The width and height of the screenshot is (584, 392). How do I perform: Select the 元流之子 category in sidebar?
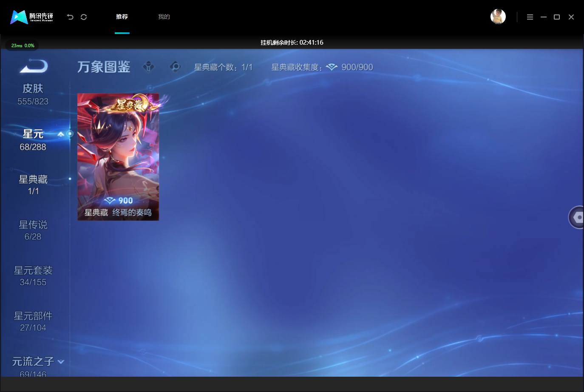click(x=33, y=366)
